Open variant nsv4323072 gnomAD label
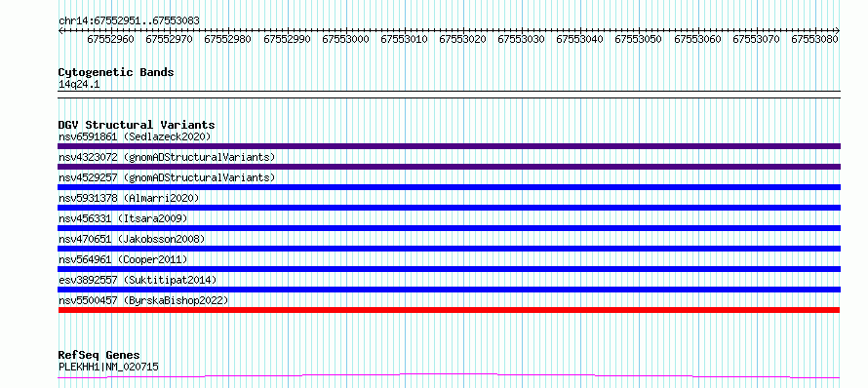The width and height of the screenshot is (868, 388). click(167, 157)
